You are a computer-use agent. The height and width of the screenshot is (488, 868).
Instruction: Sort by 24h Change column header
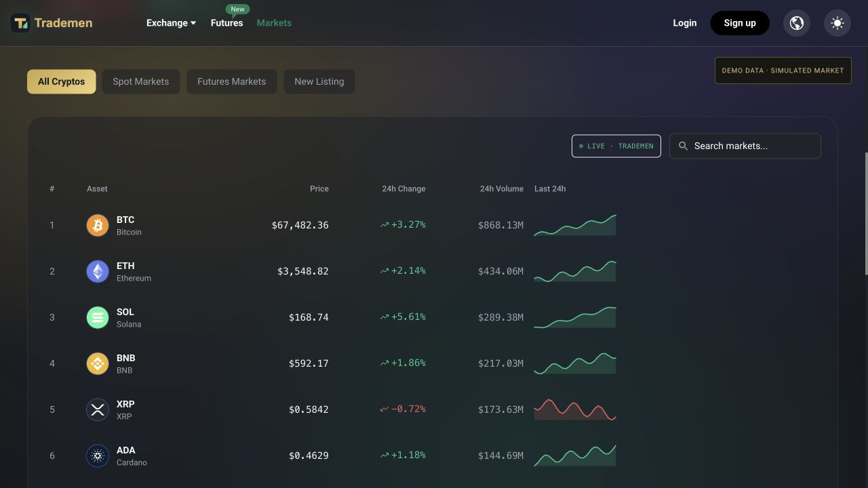tap(403, 189)
